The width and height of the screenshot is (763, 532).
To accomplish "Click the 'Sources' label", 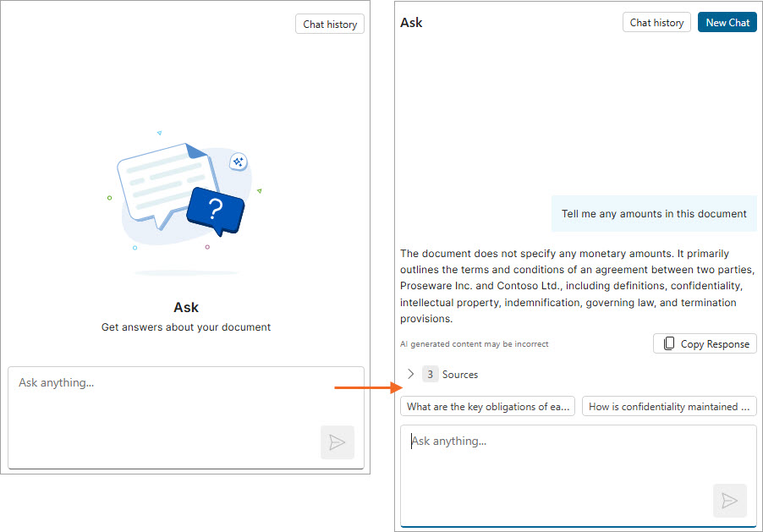I will tap(460, 375).
